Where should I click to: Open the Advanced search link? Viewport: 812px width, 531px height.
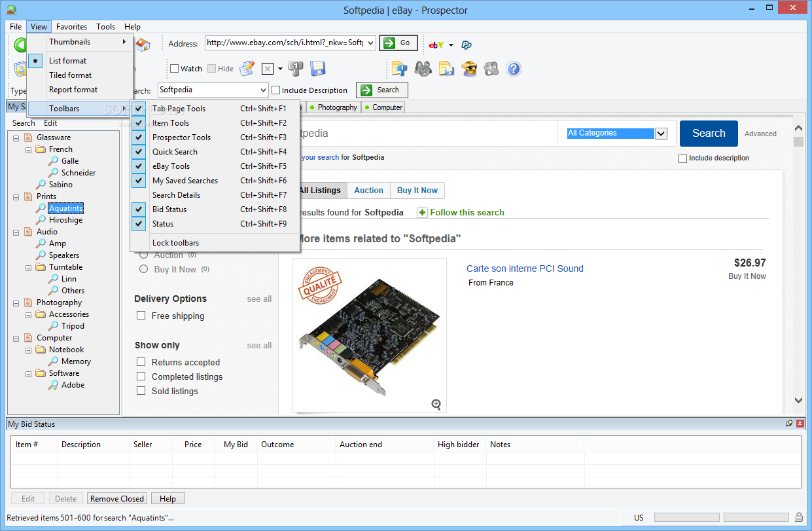[760, 134]
